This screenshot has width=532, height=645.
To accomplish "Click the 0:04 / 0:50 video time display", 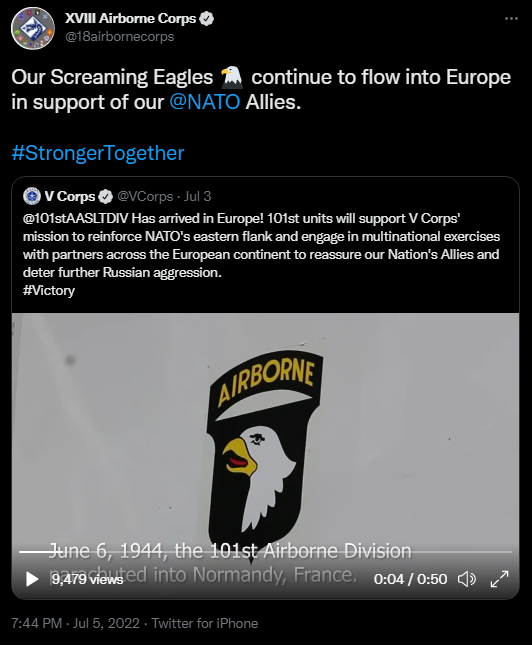I will click(x=410, y=579).
